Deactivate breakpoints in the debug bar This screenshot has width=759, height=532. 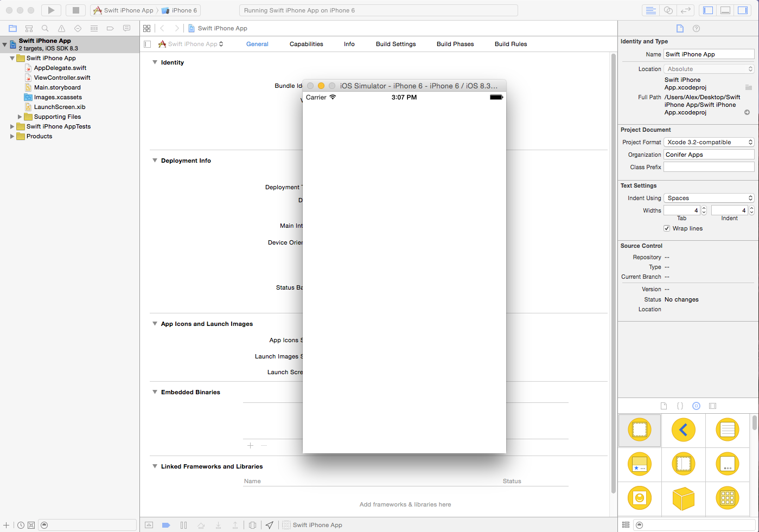166,524
